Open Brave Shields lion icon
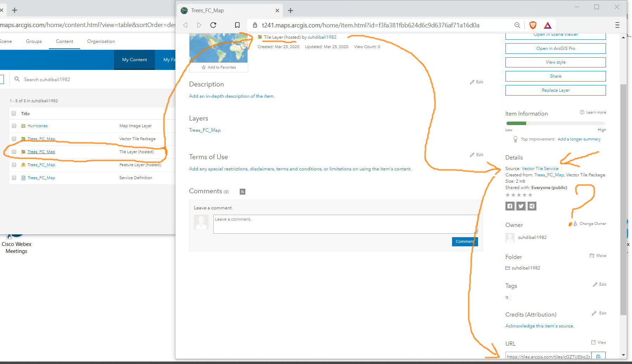Viewport: 632px width, 364px height. pyautogui.click(x=533, y=25)
